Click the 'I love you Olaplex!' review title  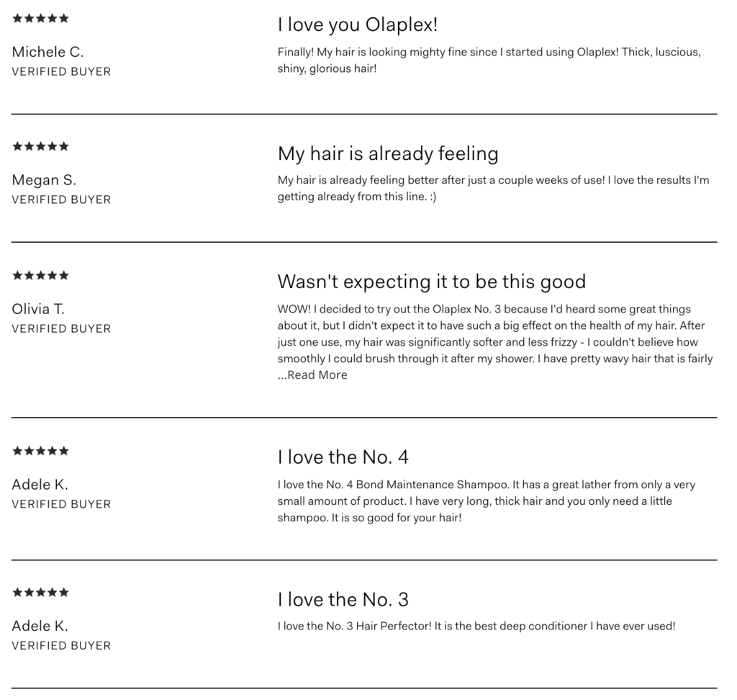coord(358,24)
